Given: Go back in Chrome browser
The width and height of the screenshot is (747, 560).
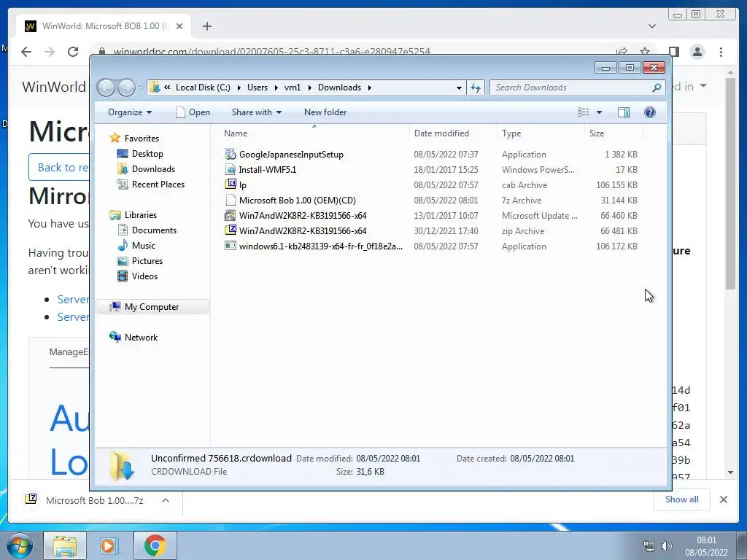Looking at the screenshot, I should click(x=26, y=52).
